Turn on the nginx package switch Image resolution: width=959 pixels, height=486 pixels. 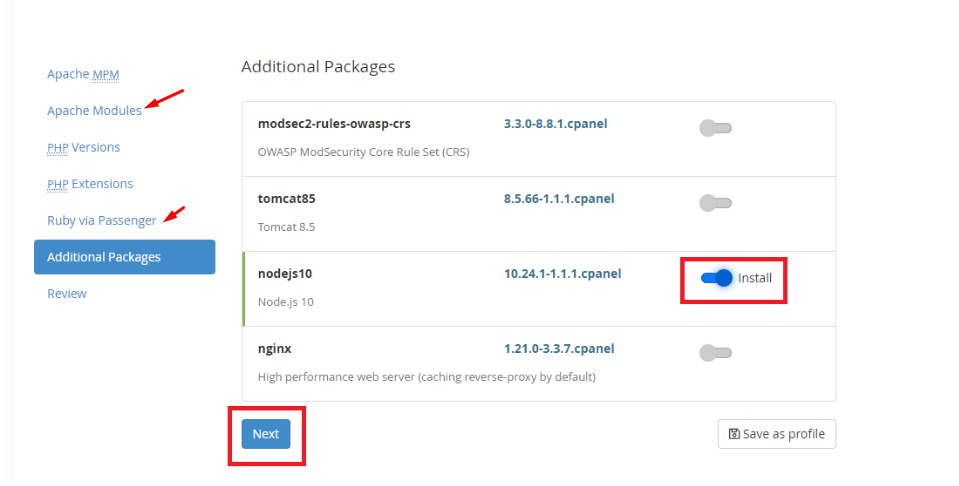click(x=716, y=353)
